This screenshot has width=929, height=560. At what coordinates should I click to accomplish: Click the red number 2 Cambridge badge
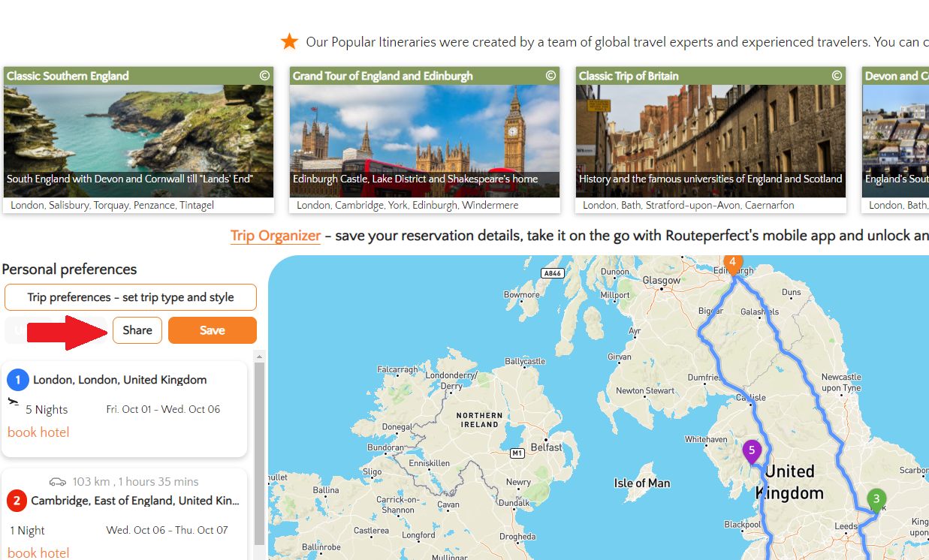pos(17,501)
